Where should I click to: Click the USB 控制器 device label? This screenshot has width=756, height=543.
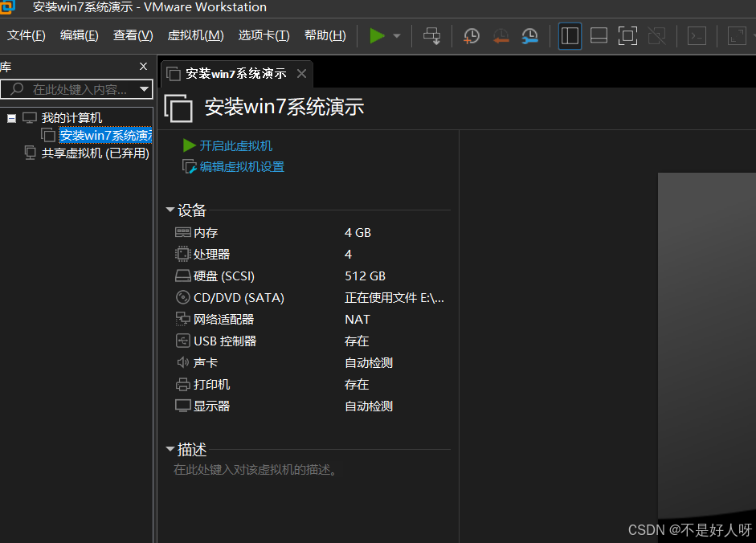(225, 341)
